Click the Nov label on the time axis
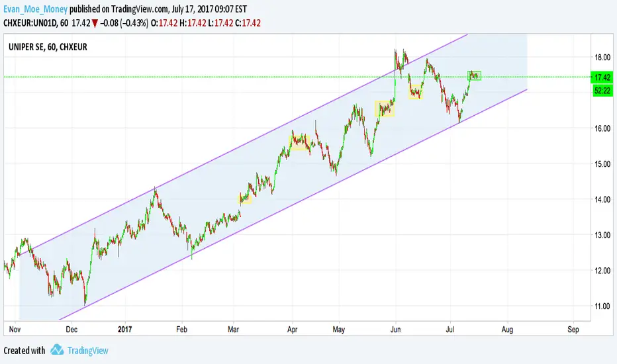 [15, 330]
